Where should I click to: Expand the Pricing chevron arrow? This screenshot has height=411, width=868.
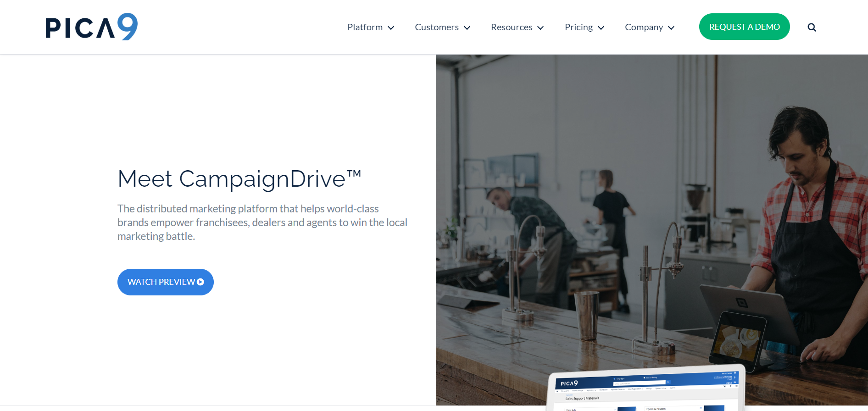(x=601, y=28)
